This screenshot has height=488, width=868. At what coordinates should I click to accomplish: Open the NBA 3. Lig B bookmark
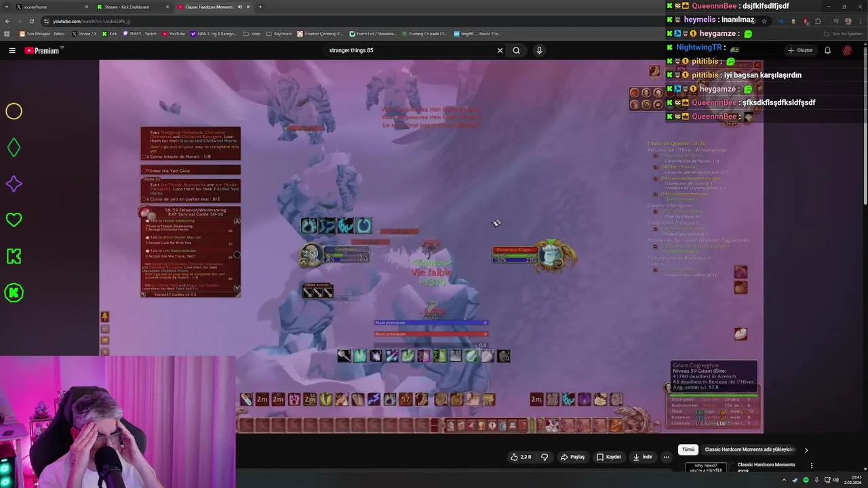(214, 33)
